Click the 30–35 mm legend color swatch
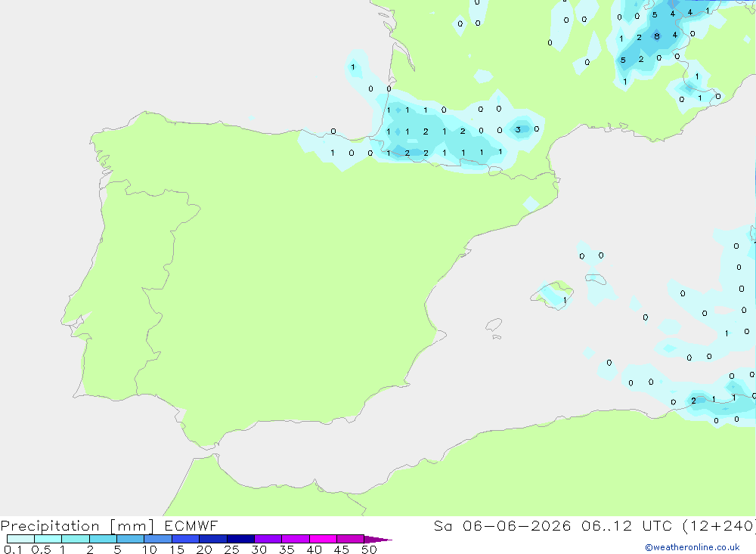This screenshot has height=554, width=756. click(268, 539)
